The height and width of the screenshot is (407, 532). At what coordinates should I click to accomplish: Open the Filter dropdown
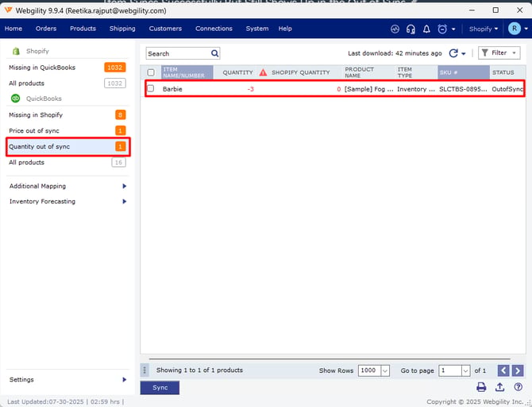click(499, 53)
